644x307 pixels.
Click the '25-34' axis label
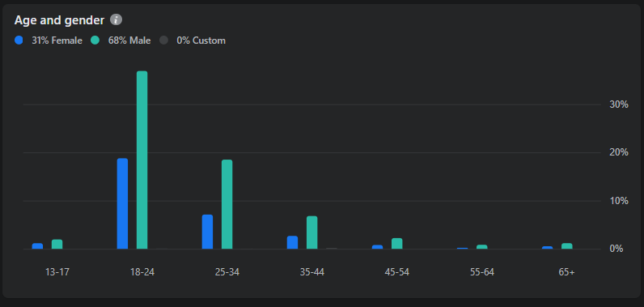pos(227,272)
